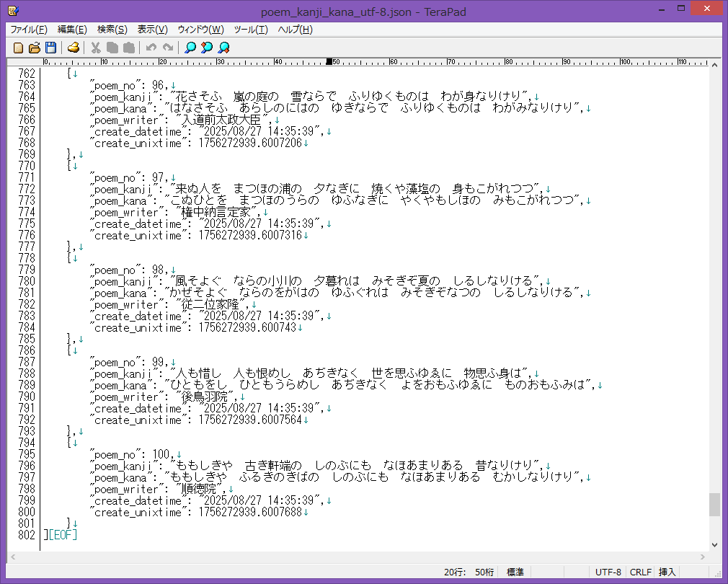
Task: Click the Find Next magnifier icon
Action: tap(223, 48)
